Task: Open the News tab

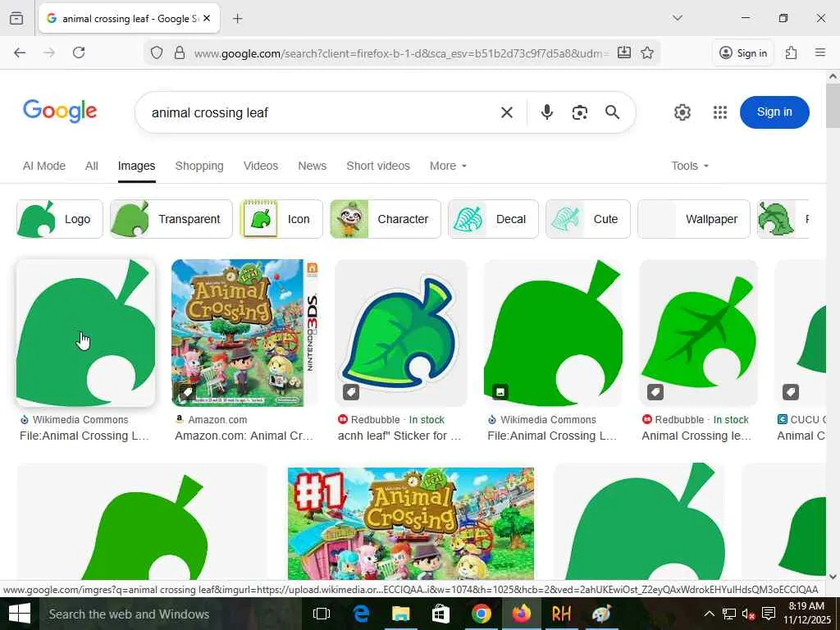Action: [x=313, y=166]
